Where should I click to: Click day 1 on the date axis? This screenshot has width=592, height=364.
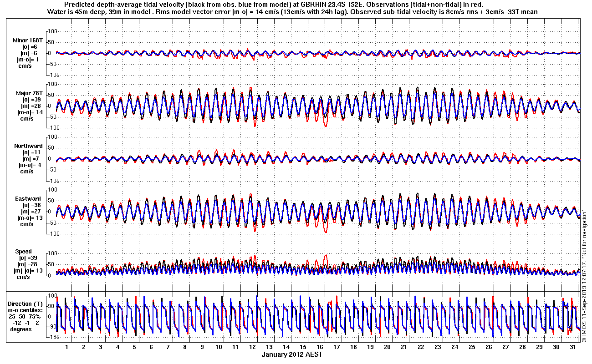tap(66, 347)
